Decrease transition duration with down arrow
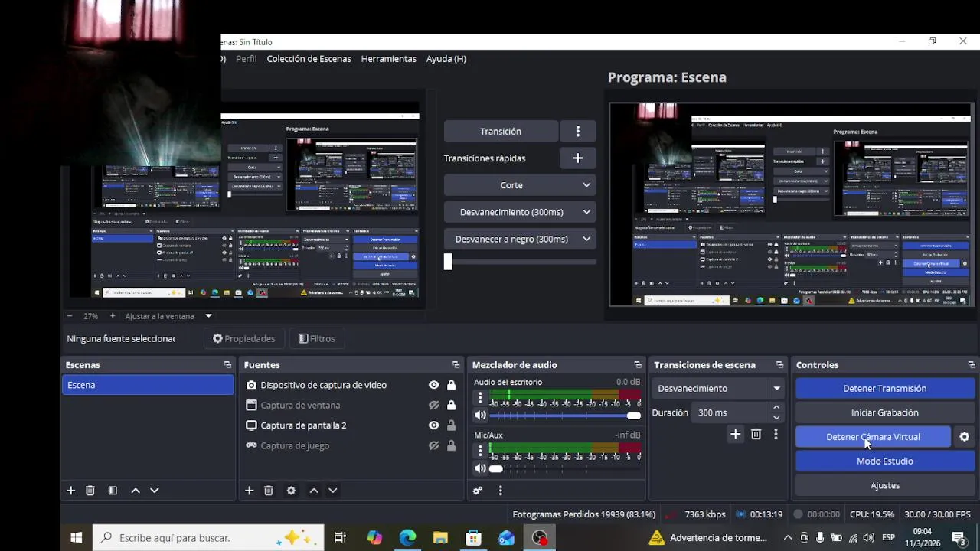Viewport: 980px width, 551px height. (x=776, y=418)
